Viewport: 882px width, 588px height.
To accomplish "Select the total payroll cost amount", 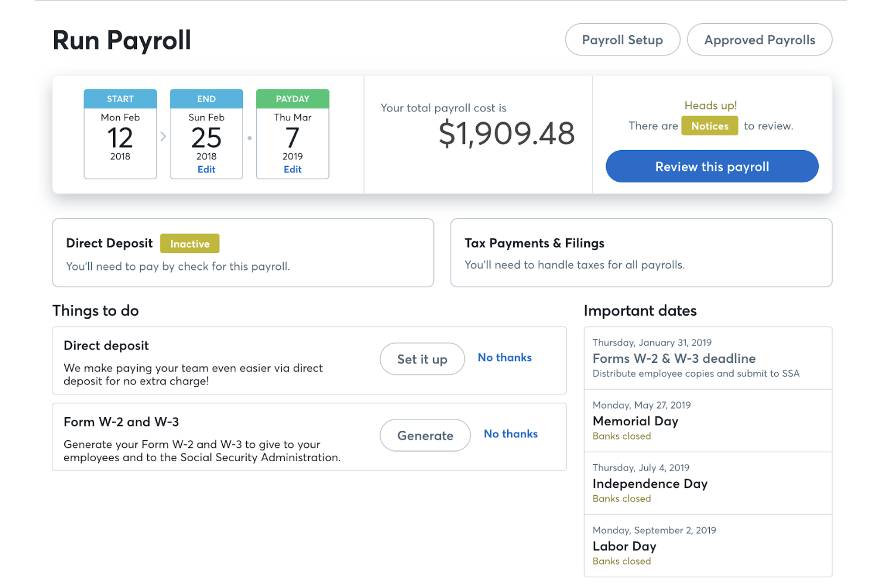I will pos(506,133).
